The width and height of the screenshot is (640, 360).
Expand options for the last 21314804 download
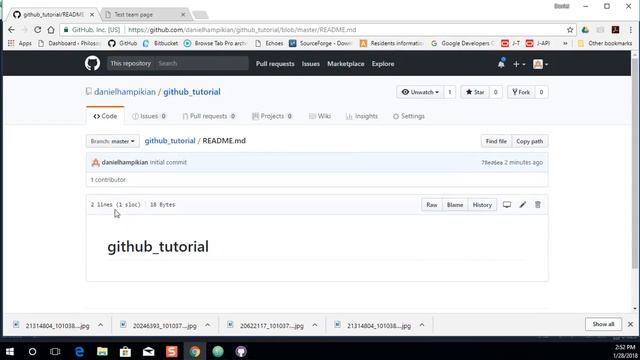point(422,325)
